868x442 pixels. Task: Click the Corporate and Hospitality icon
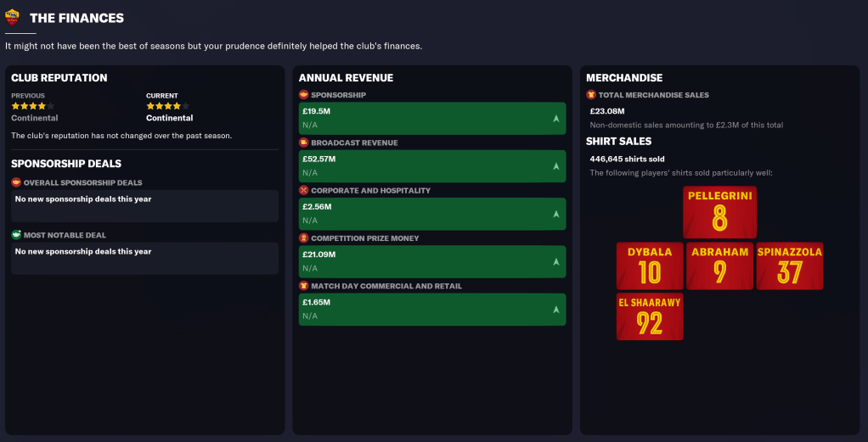[303, 191]
